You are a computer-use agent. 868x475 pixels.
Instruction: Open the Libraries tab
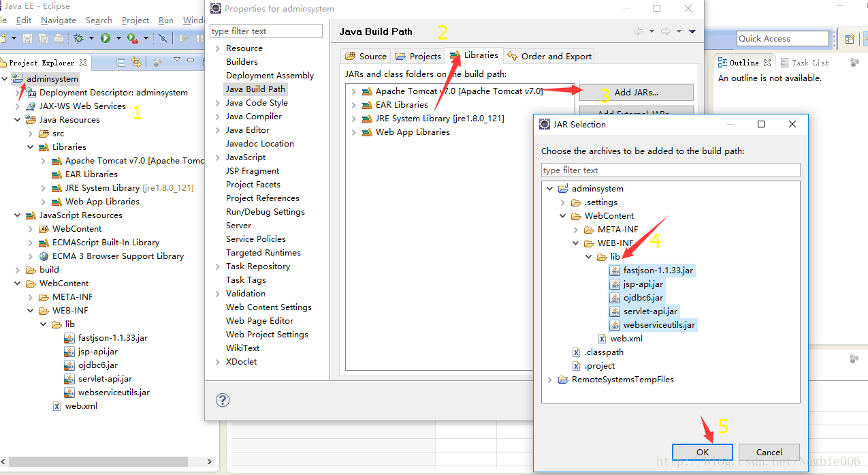click(475, 55)
